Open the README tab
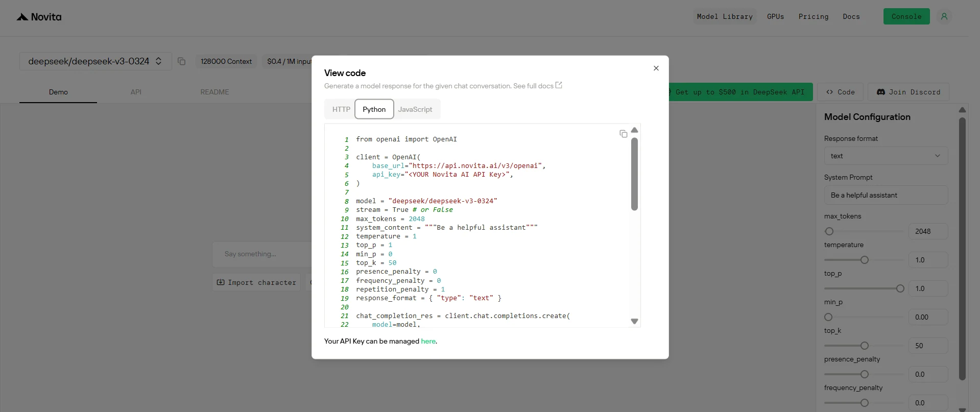Image resolution: width=980 pixels, height=412 pixels. (x=214, y=92)
